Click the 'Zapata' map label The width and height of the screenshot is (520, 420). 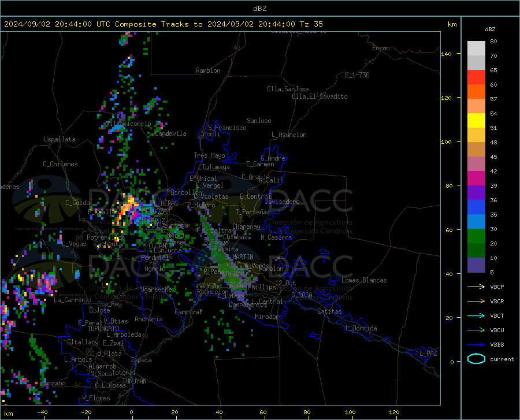(142, 360)
